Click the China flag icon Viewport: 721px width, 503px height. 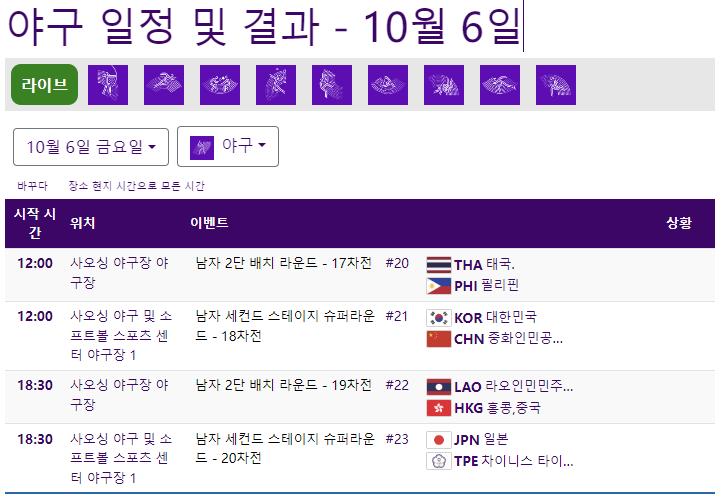click(x=439, y=339)
